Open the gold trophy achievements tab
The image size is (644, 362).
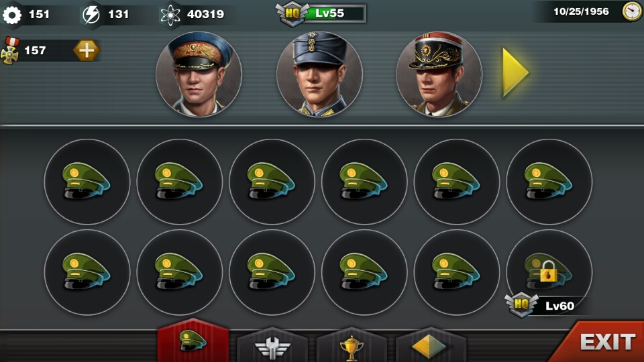coord(351,346)
